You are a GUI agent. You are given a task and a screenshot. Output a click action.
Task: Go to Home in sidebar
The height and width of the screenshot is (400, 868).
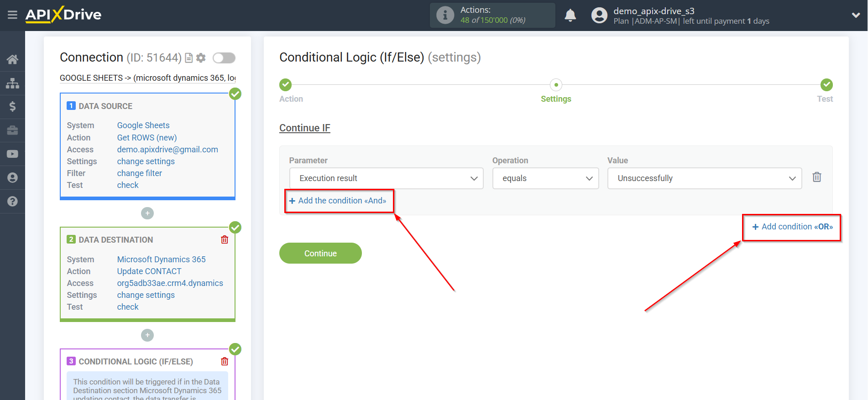pos(12,59)
